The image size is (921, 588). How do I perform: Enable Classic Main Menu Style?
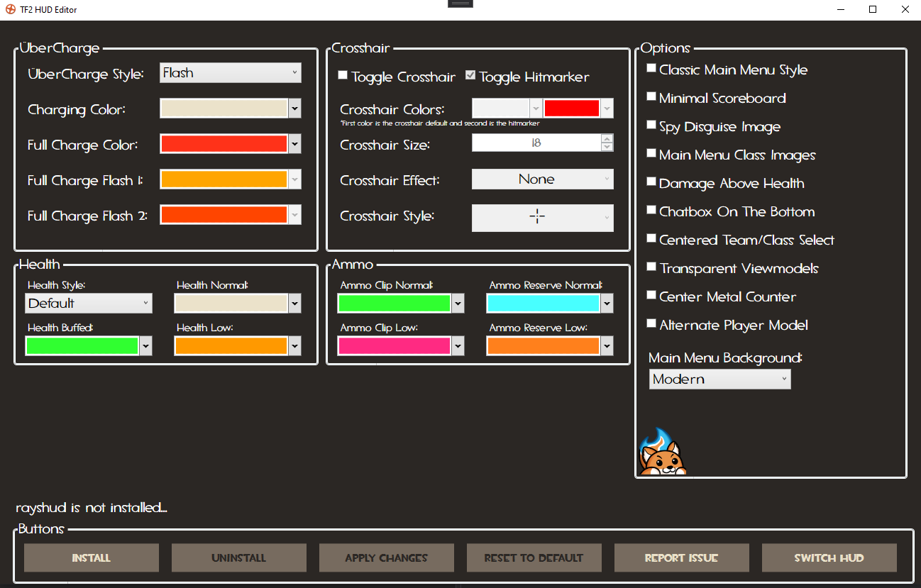pyautogui.click(x=651, y=67)
